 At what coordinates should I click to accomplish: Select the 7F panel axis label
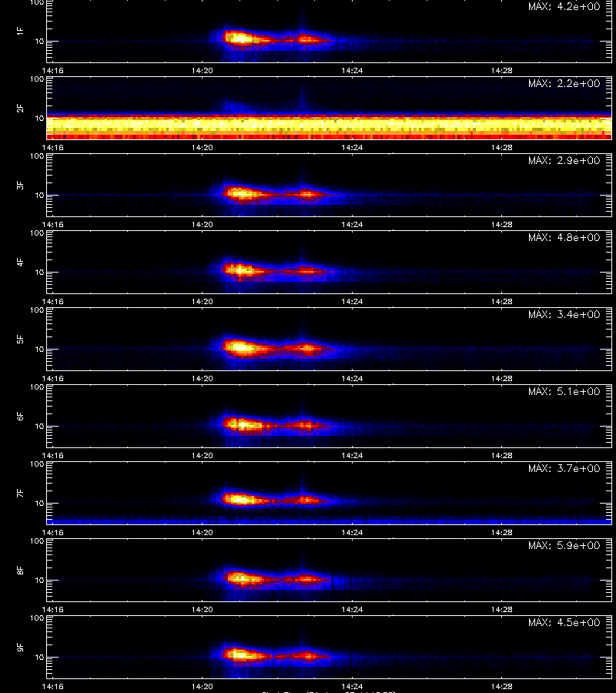[x=20, y=494]
